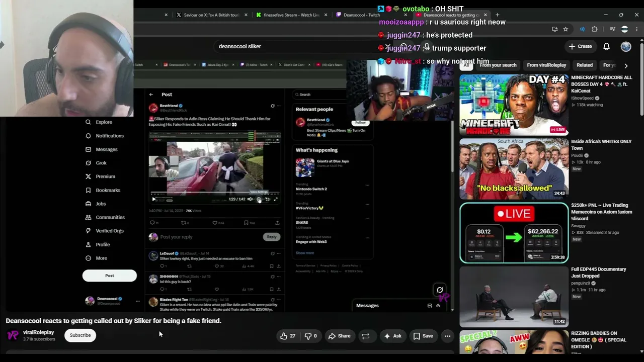This screenshot has width=644, height=362.
Task: Make the embedded X post video fullscreen
Action: tap(275, 199)
